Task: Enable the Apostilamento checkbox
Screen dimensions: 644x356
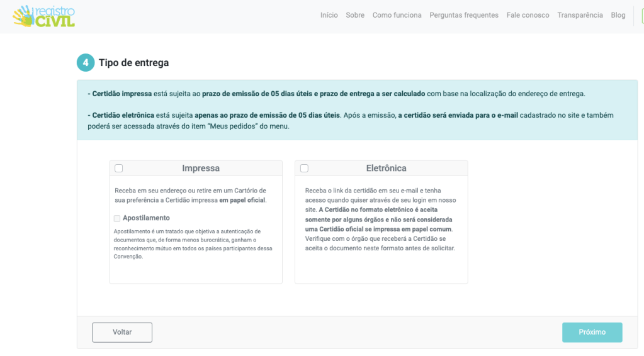Action: (x=117, y=219)
